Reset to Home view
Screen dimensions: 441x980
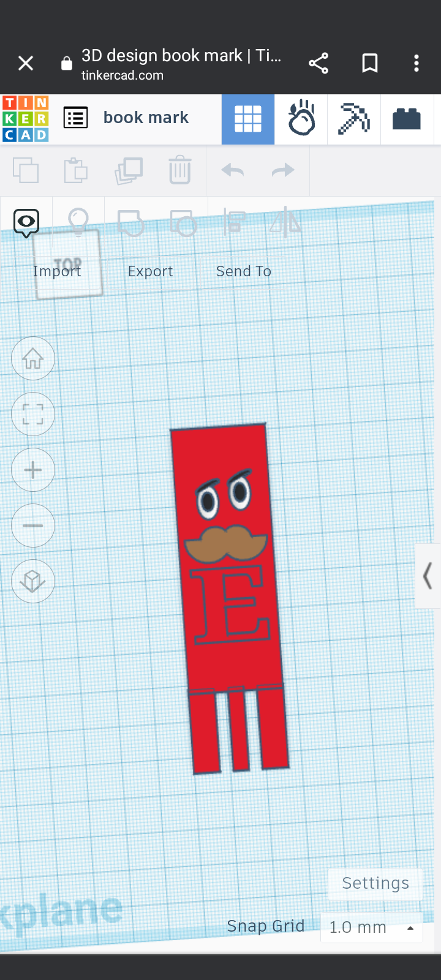click(33, 359)
